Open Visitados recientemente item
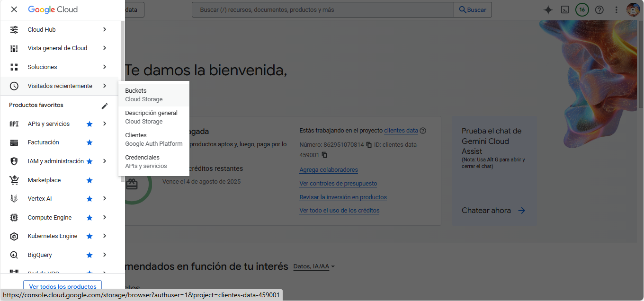The height and width of the screenshot is (301, 644). pos(59,86)
